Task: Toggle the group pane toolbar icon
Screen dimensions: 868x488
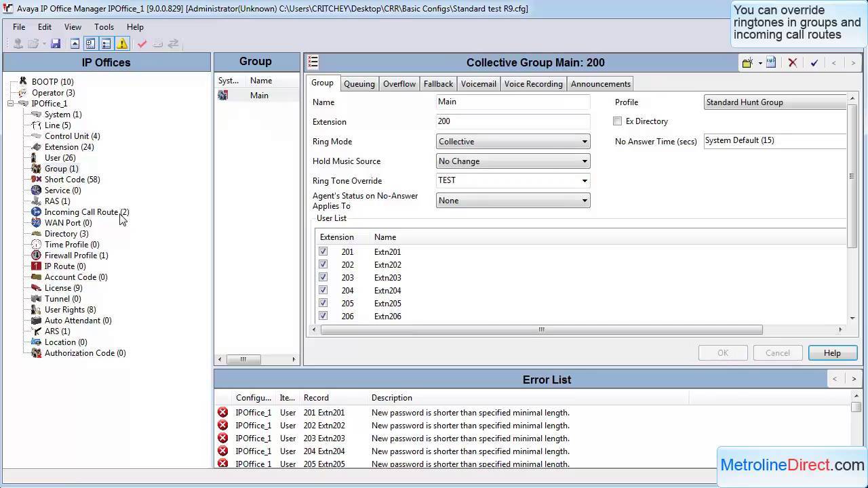Action: [x=106, y=43]
